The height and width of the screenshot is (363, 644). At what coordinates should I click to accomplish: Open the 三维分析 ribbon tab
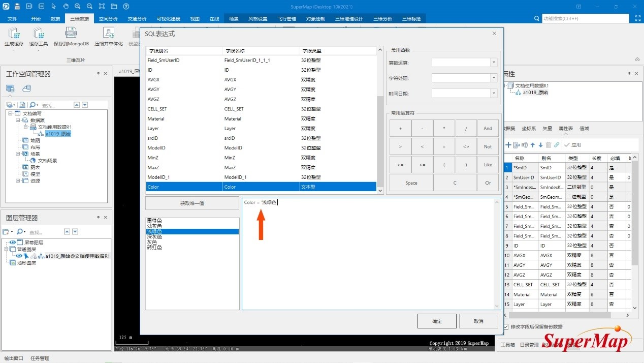tap(382, 19)
